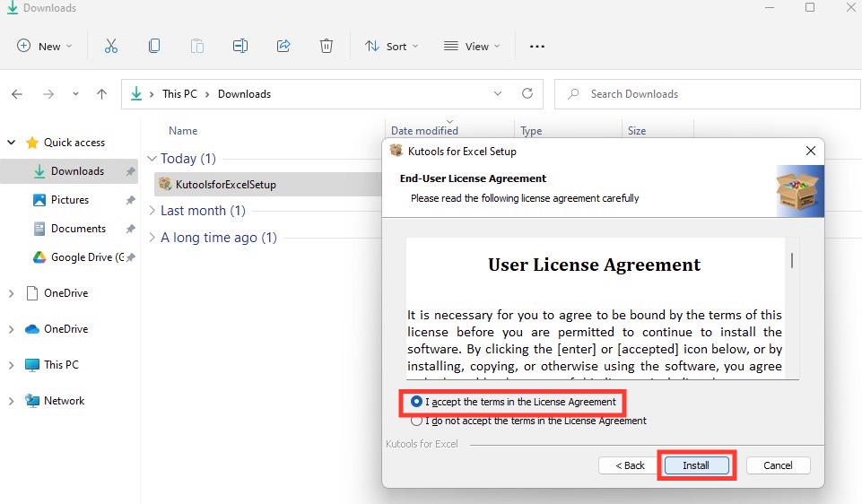This screenshot has height=504, width=862.
Task: Click the Cancel button in setup
Action: pyautogui.click(x=778, y=465)
